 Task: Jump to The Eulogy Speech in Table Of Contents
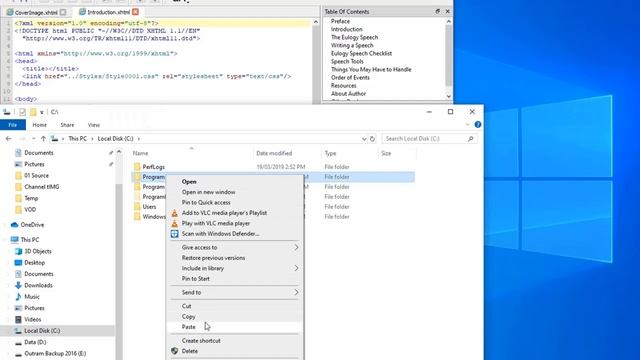355,37
